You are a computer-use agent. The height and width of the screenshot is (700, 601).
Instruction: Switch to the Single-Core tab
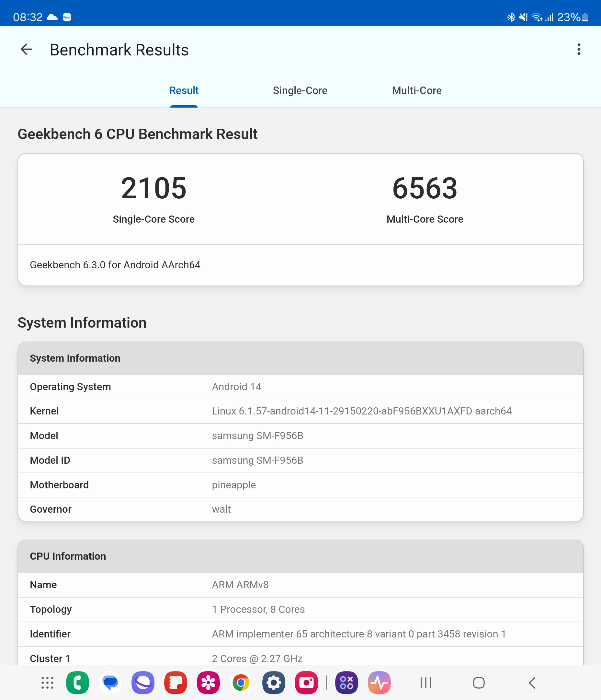coord(300,90)
